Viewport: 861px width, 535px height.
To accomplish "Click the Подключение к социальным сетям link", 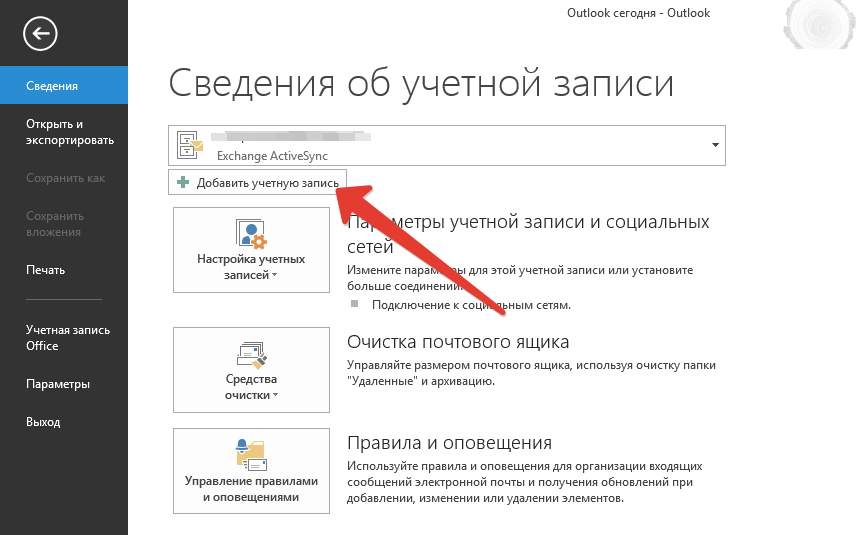I will (x=471, y=305).
